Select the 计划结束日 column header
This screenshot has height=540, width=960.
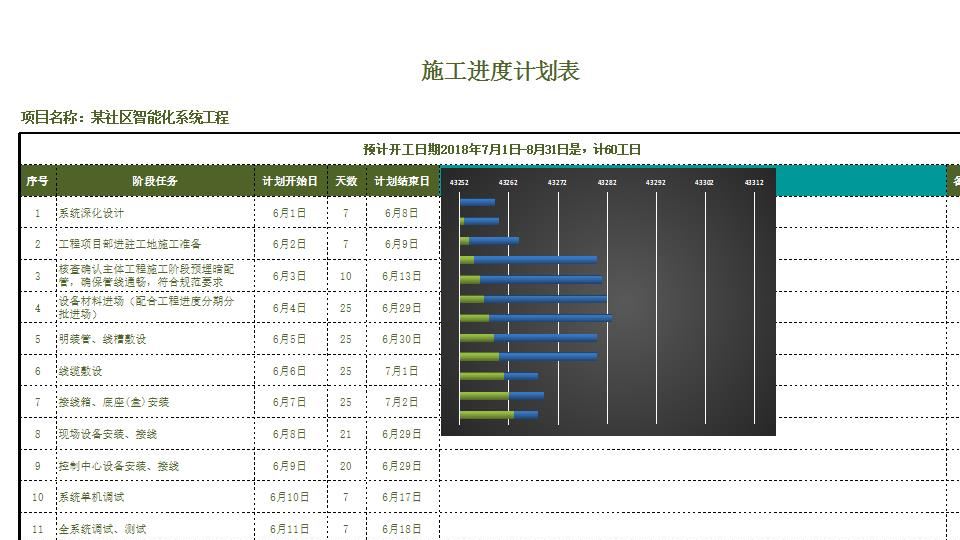[402, 181]
